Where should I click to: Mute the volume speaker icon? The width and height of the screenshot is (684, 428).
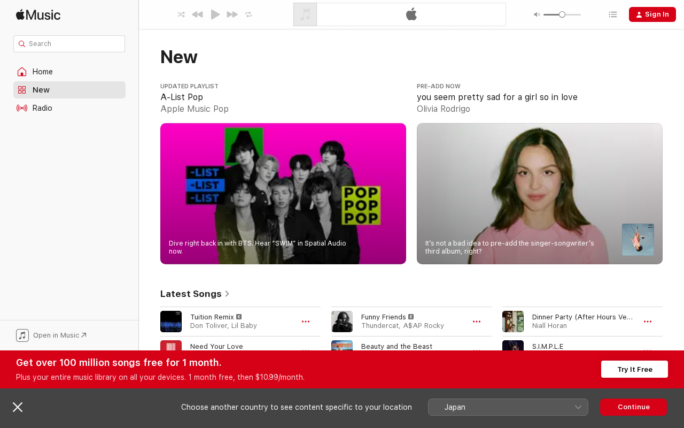[537, 14]
